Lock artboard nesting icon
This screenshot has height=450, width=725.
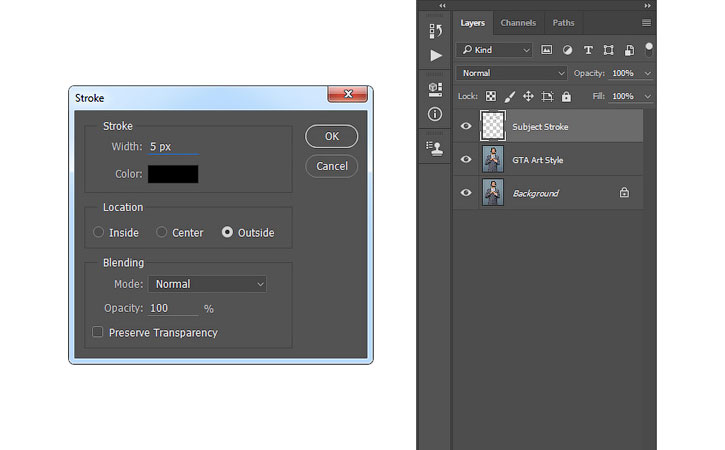click(547, 96)
